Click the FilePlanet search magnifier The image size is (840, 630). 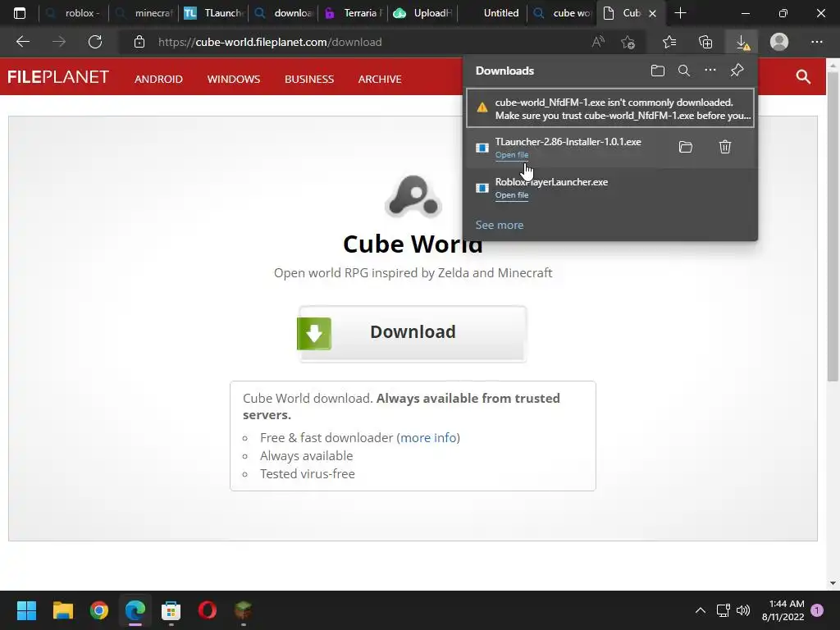pyautogui.click(x=803, y=76)
